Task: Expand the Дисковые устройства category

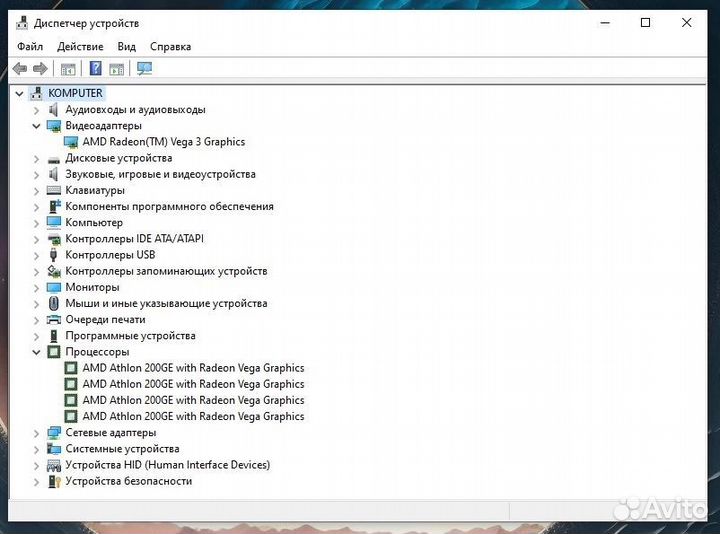Action: point(37,158)
